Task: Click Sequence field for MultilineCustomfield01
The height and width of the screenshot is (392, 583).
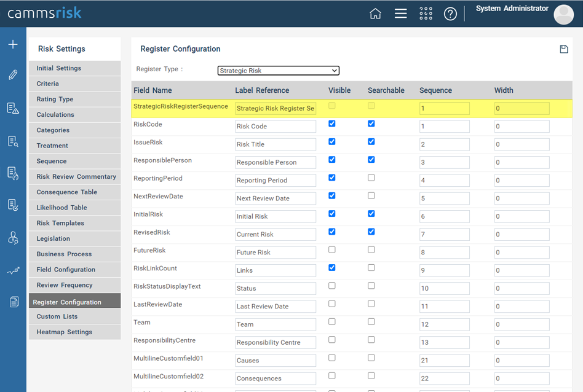Action: (444, 361)
